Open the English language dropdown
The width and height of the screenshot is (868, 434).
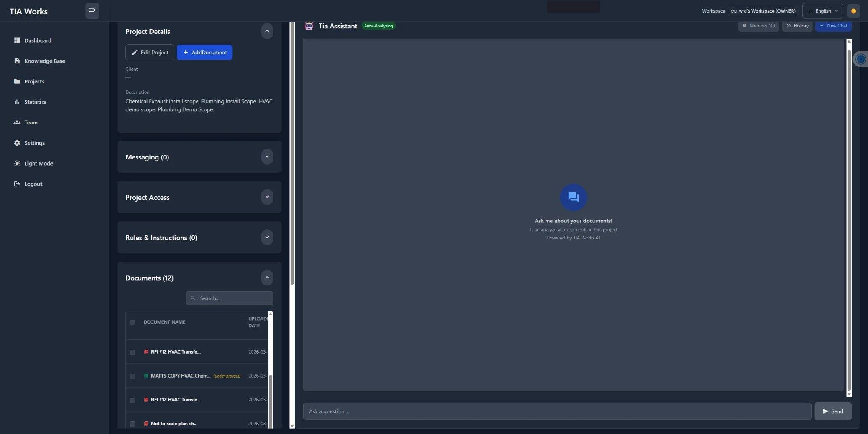click(x=822, y=11)
